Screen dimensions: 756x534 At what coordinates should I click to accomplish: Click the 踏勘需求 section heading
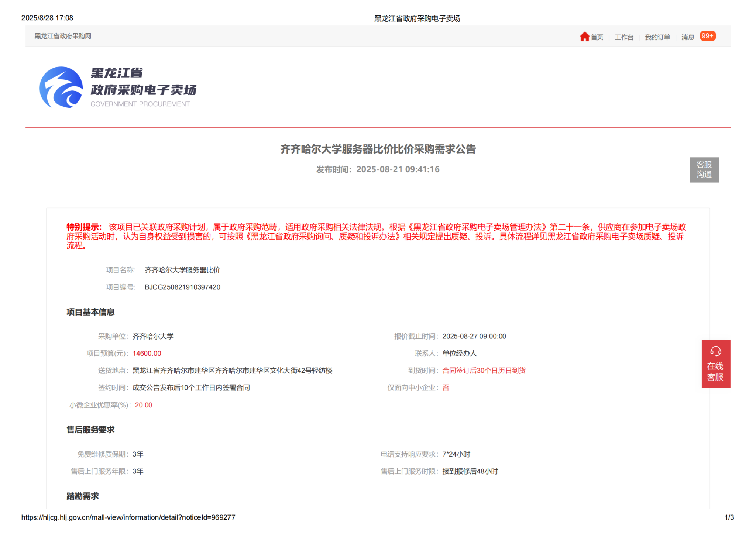pos(83,496)
